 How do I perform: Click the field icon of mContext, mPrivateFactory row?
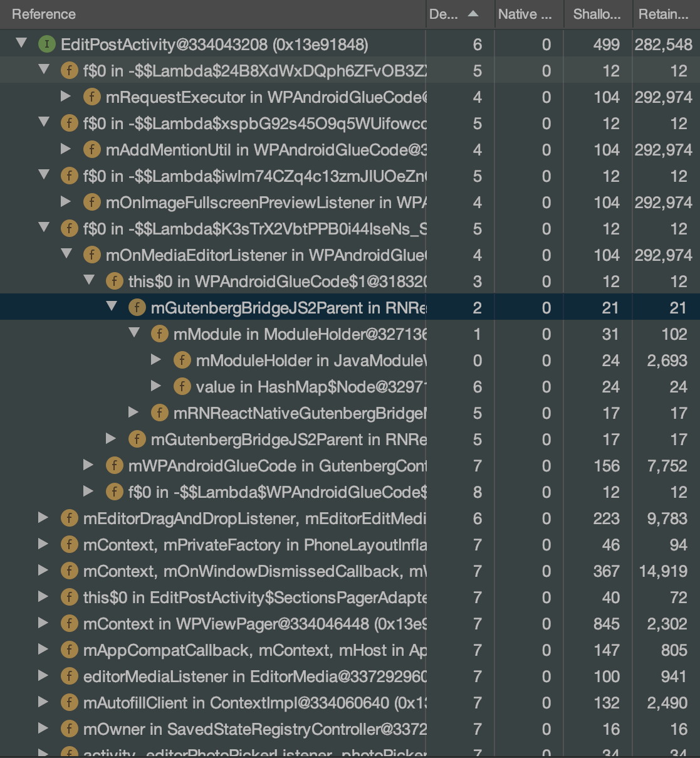(69, 544)
